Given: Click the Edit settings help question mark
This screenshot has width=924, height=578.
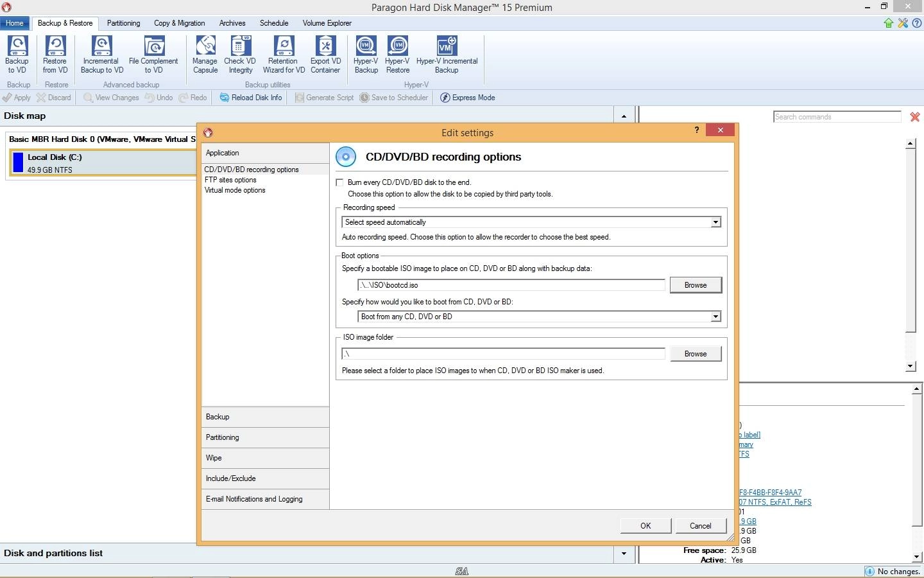Looking at the screenshot, I should click(697, 130).
